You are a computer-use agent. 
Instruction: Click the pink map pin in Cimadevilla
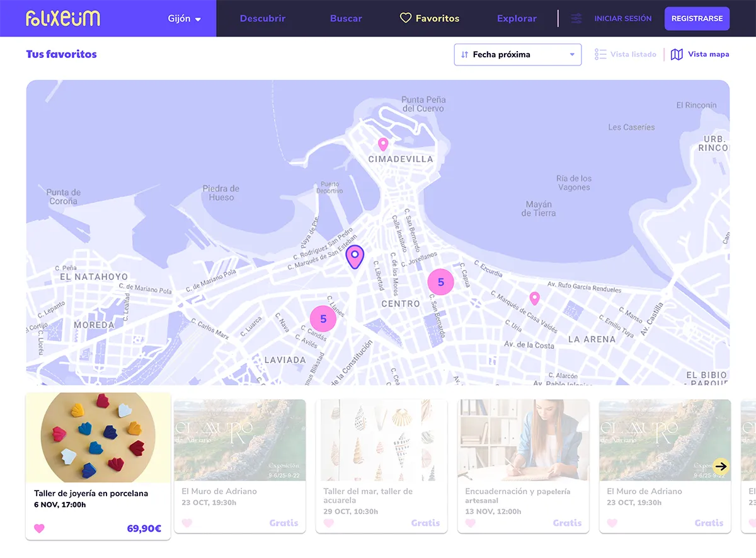(383, 144)
